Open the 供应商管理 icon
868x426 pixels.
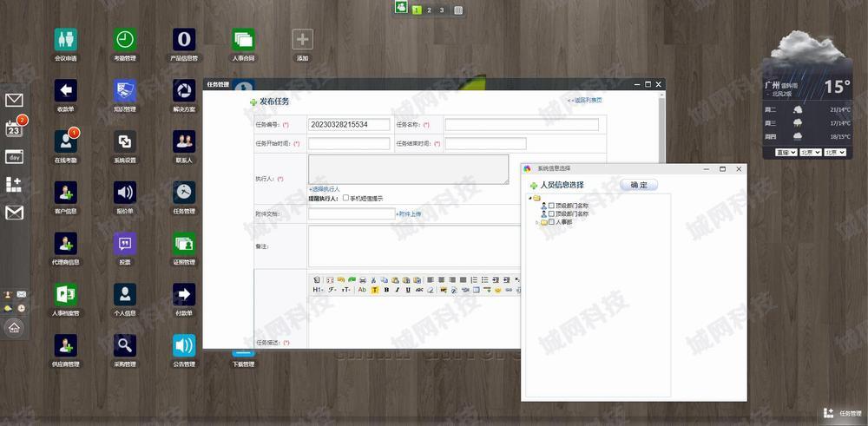pyautogui.click(x=65, y=345)
